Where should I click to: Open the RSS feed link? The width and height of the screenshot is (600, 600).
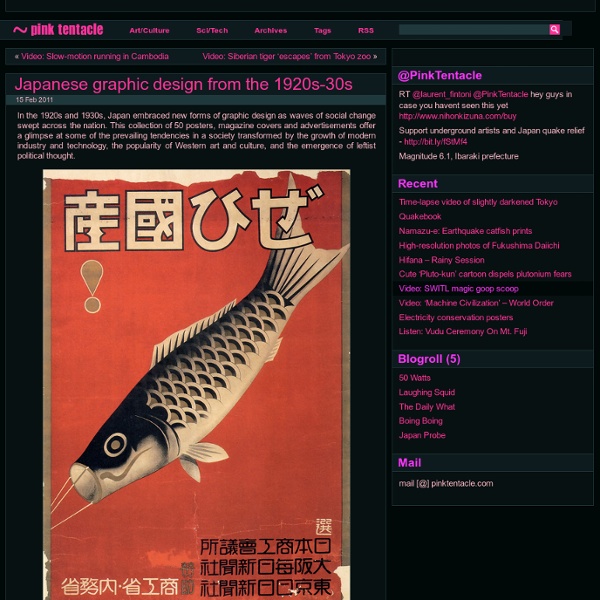point(366,31)
